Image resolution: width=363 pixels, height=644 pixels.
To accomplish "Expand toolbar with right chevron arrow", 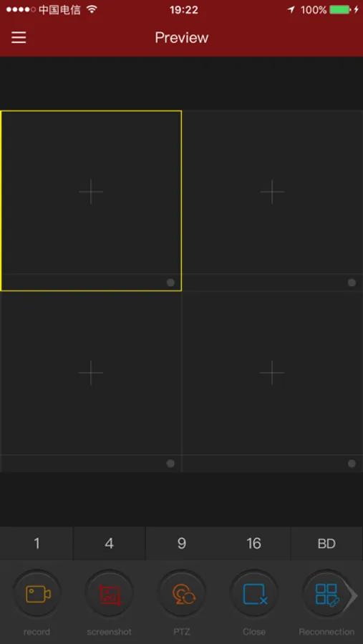I will [353, 595].
